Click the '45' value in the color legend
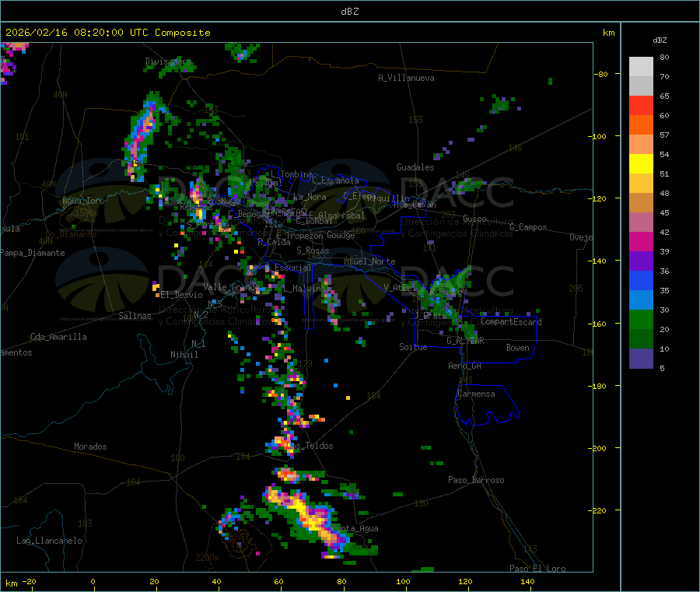Screen dimensions: 700x592 [x=664, y=212]
